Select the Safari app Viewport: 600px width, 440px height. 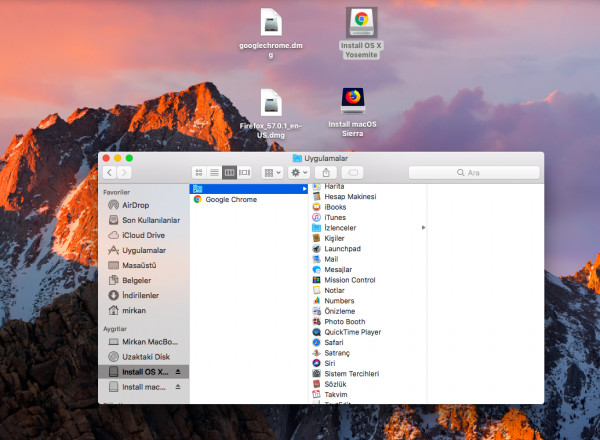[369, 342]
